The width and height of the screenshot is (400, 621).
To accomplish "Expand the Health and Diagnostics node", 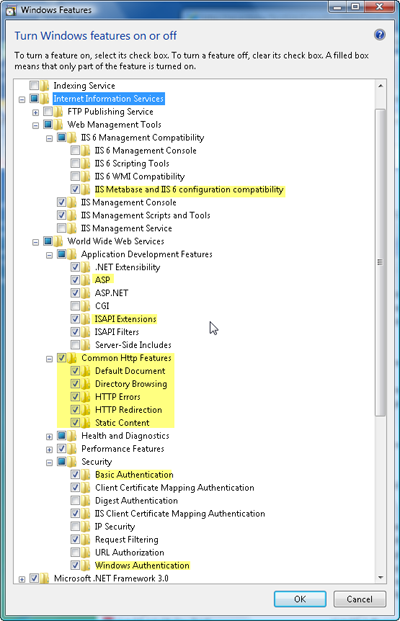I will click(49, 436).
